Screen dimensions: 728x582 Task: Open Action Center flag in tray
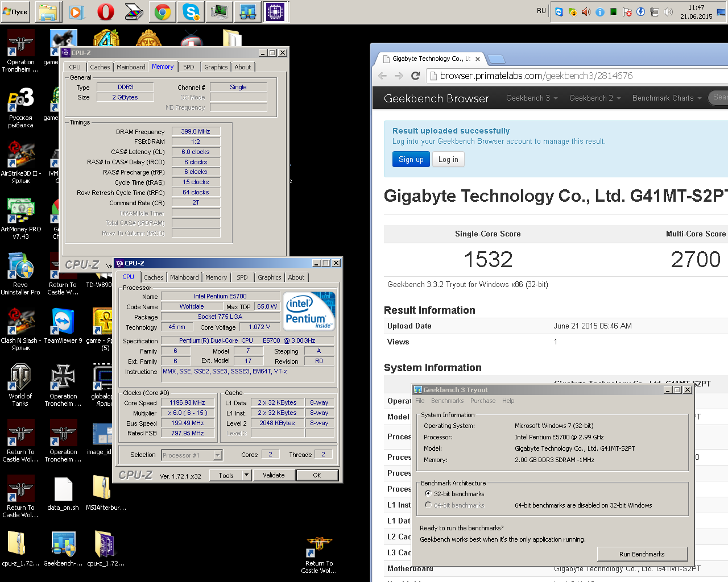click(x=627, y=11)
